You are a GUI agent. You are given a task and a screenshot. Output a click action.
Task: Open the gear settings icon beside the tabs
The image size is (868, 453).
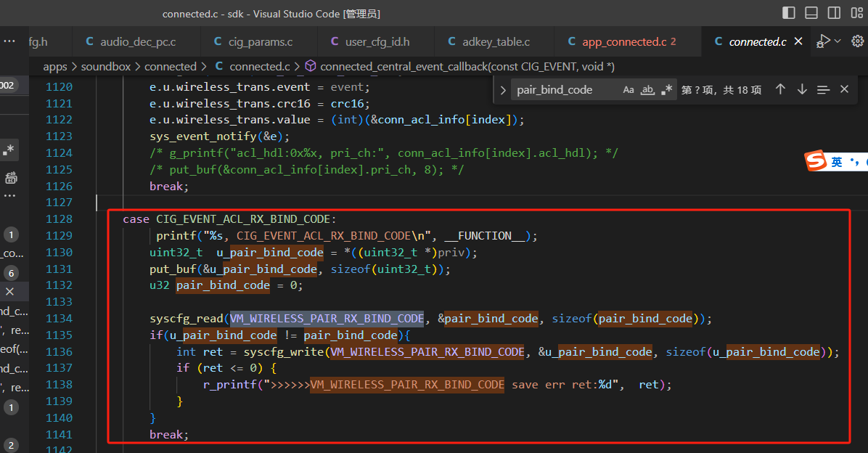click(x=858, y=41)
